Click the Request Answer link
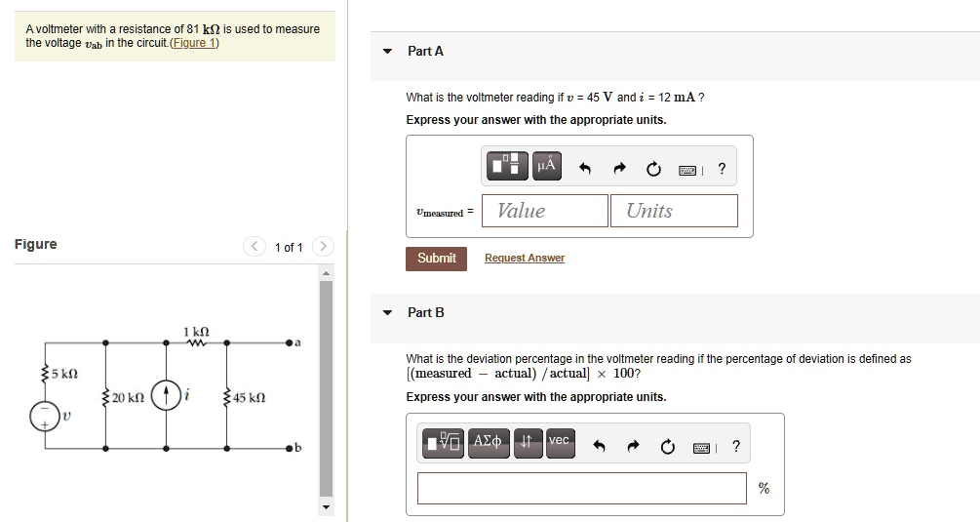980x522 pixels. [525, 259]
